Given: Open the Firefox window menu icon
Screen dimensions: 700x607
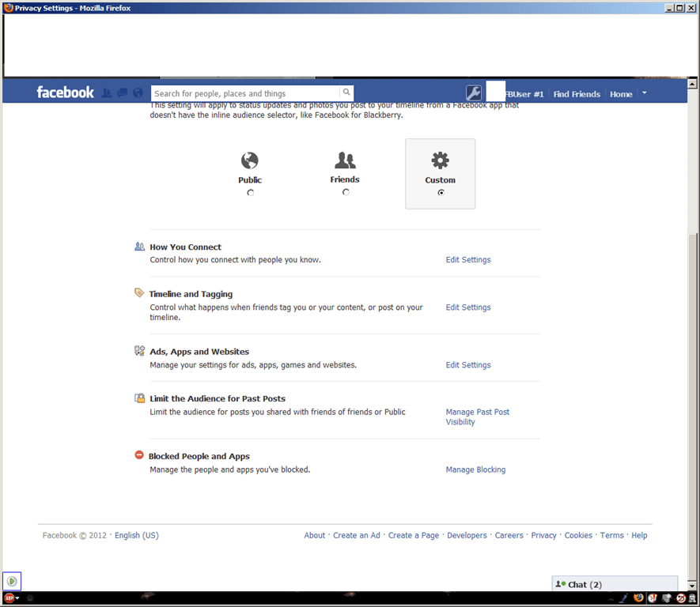Looking at the screenshot, I should coord(6,7).
